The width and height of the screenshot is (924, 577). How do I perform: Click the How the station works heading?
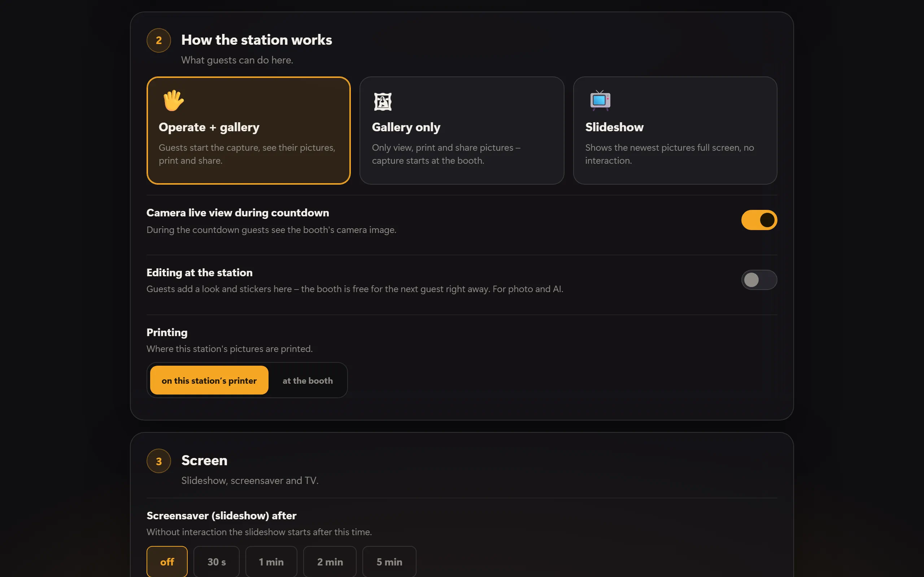pyautogui.click(x=257, y=40)
